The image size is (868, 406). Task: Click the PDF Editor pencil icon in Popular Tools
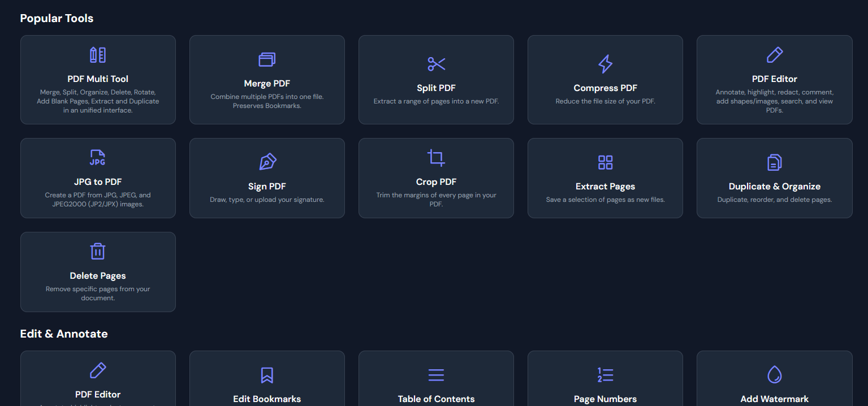coord(774,55)
